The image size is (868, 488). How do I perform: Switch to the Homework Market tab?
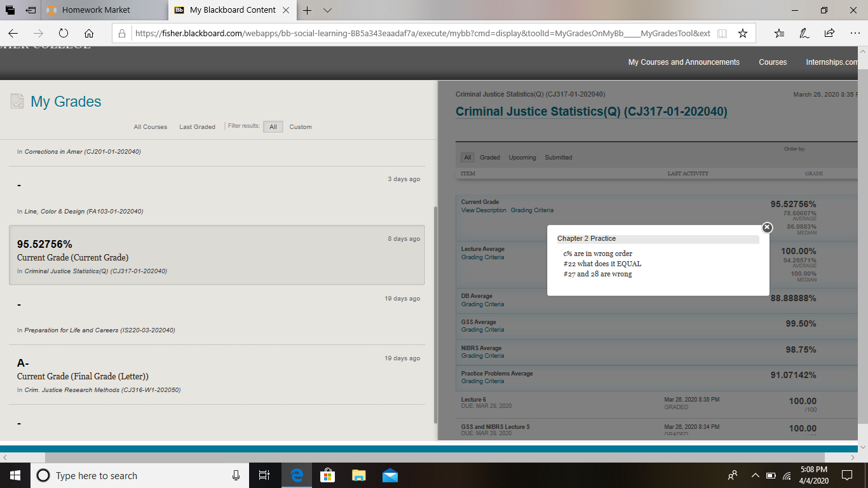click(x=105, y=10)
